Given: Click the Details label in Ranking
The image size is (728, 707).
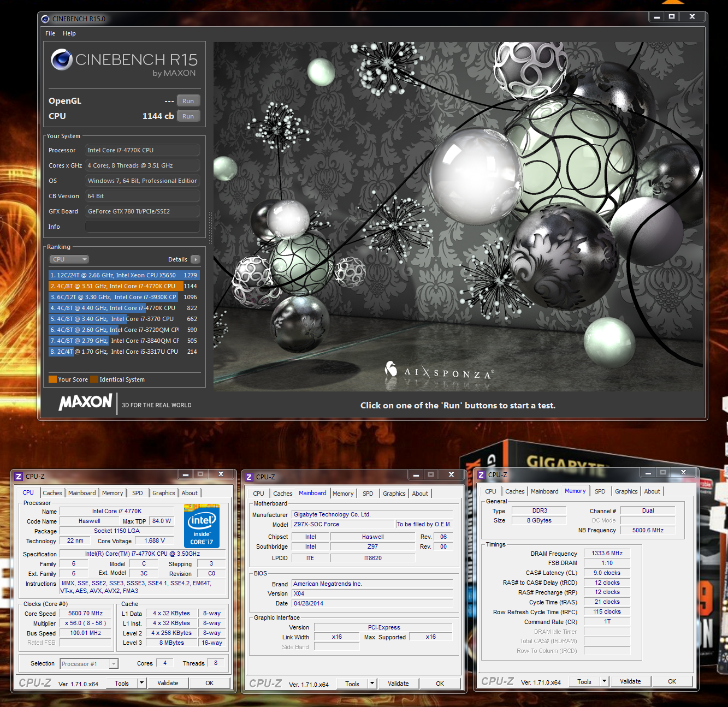Looking at the screenshot, I should (177, 259).
